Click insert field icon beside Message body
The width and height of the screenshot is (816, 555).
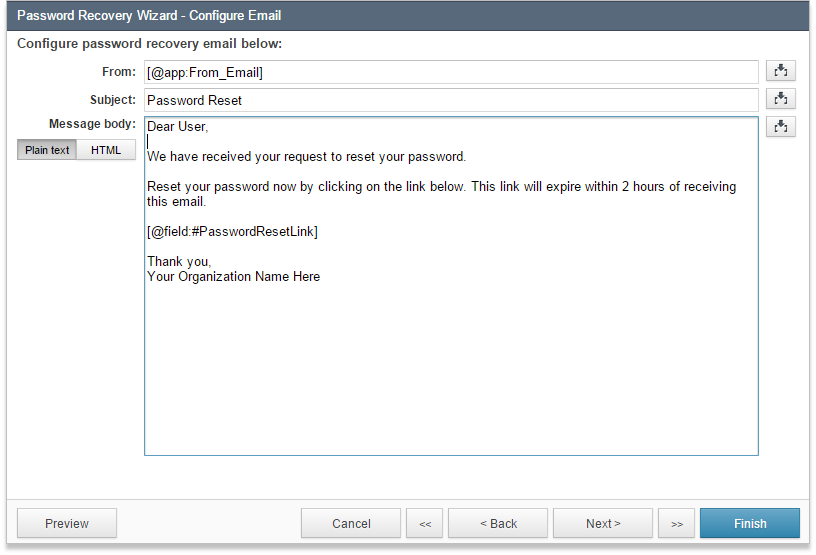[781, 127]
